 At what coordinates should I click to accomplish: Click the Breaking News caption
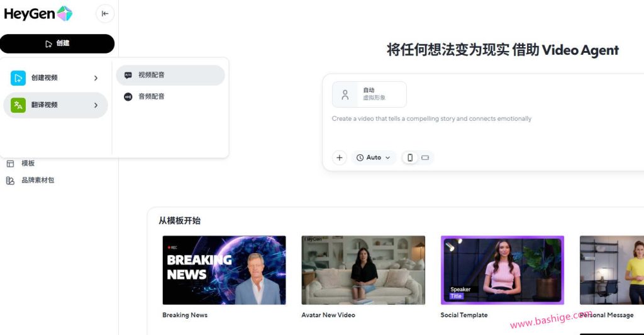(185, 315)
